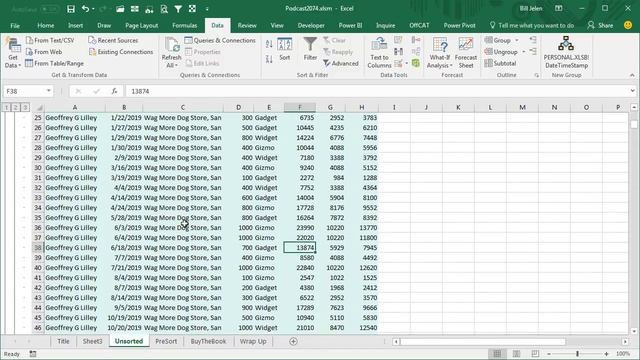Zoom out with the minus button
This screenshot has width=640, height=360.
click(549, 354)
